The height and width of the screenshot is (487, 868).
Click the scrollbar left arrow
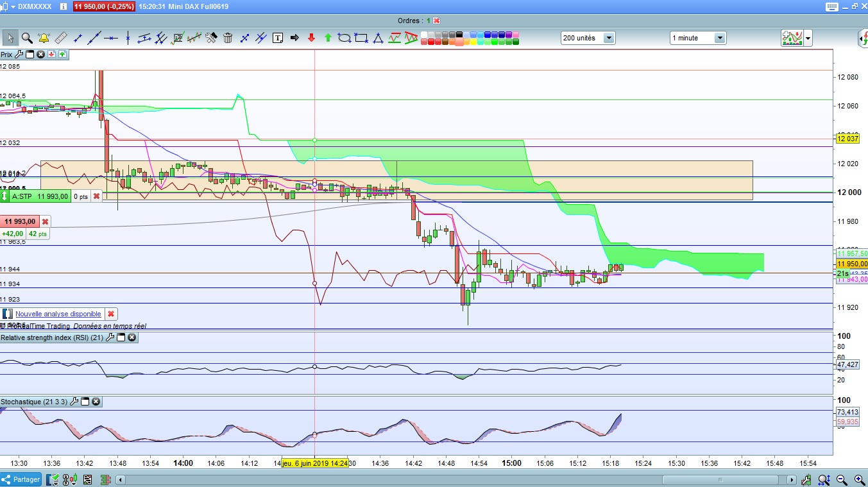pos(121,479)
